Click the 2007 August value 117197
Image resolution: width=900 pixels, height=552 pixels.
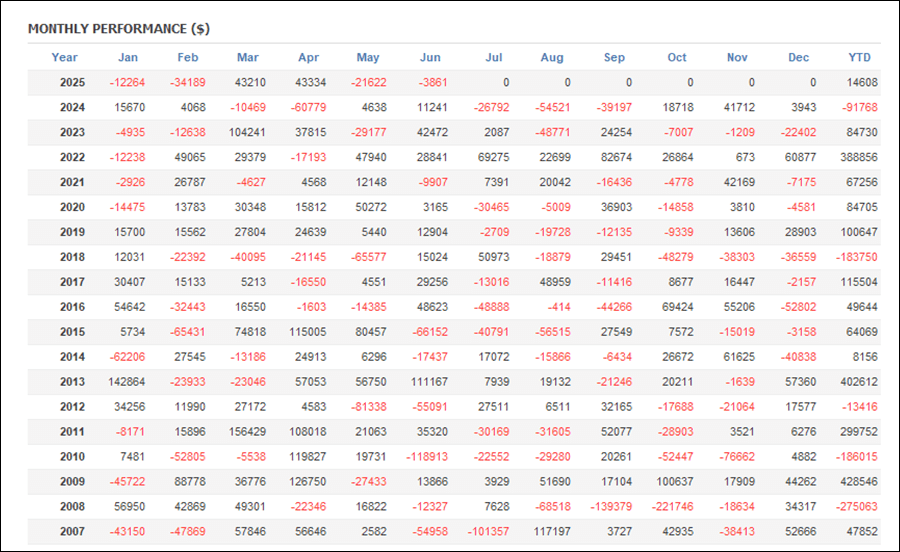[552, 532]
